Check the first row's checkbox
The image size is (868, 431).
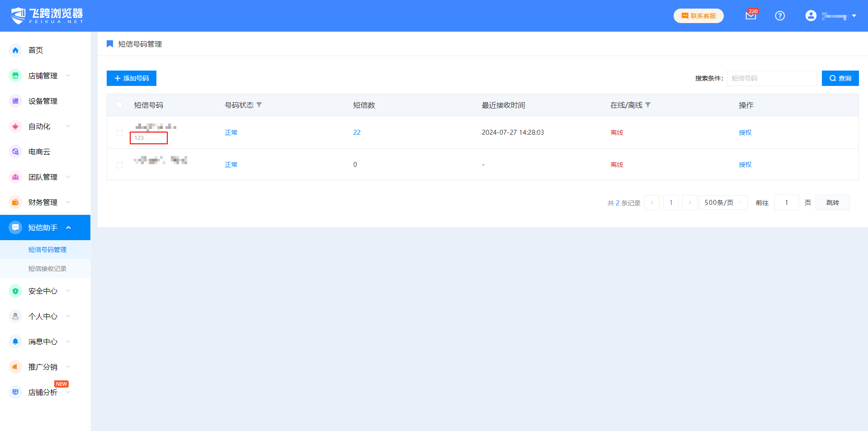click(x=119, y=133)
